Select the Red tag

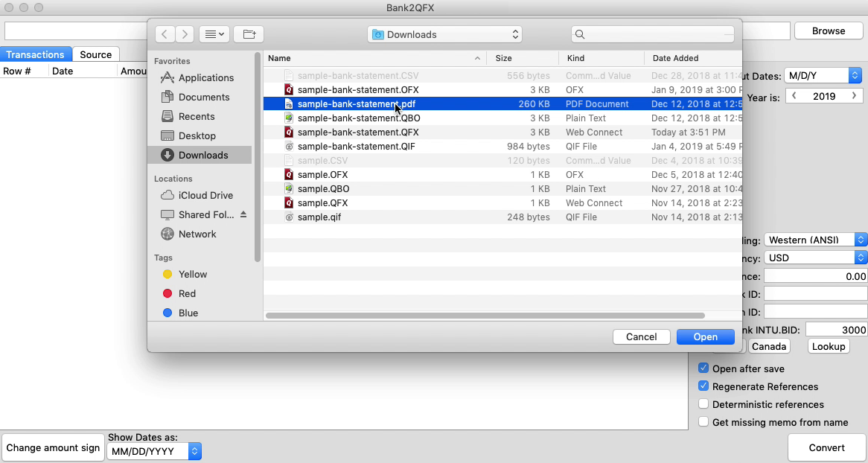coord(179,294)
